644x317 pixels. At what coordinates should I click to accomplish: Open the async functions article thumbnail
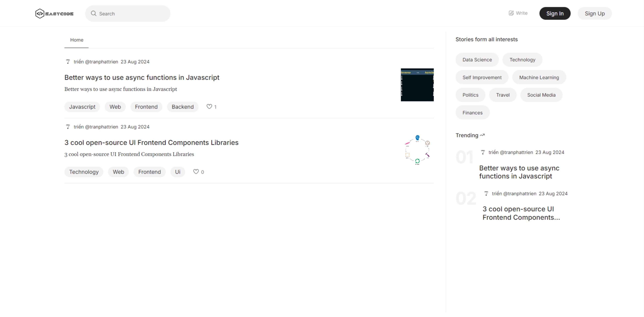(417, 85)
